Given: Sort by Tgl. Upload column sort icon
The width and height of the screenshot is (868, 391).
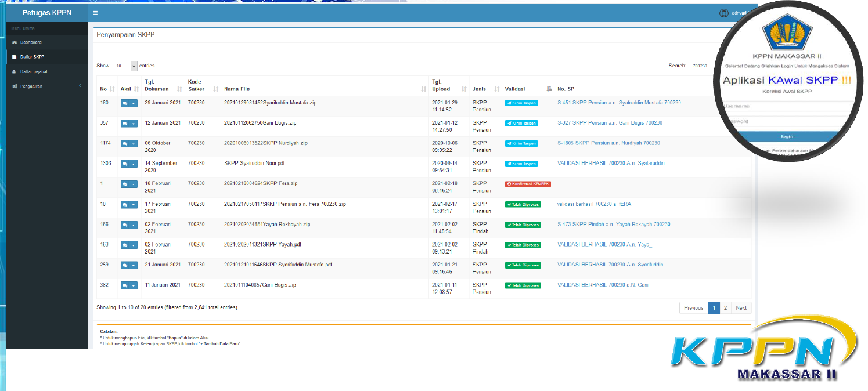Looking at the screenshot, I should 464,89.
